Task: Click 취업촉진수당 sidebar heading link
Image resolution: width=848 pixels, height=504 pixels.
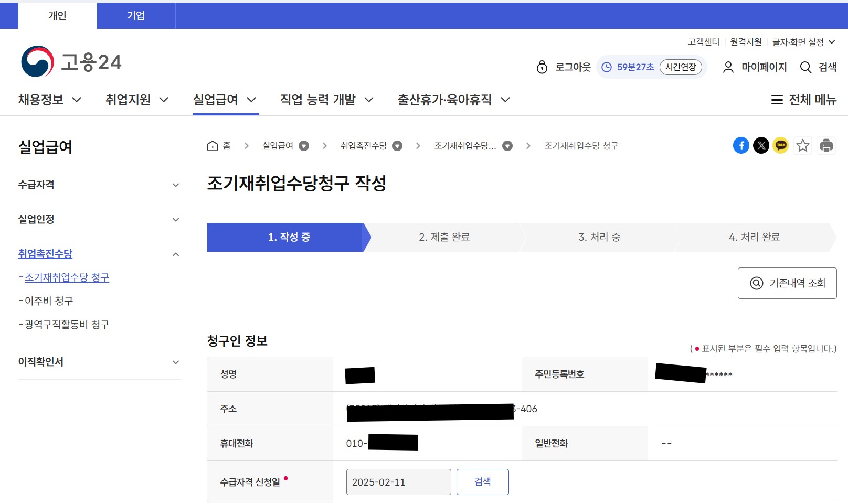Action: [x=46, y=254]
